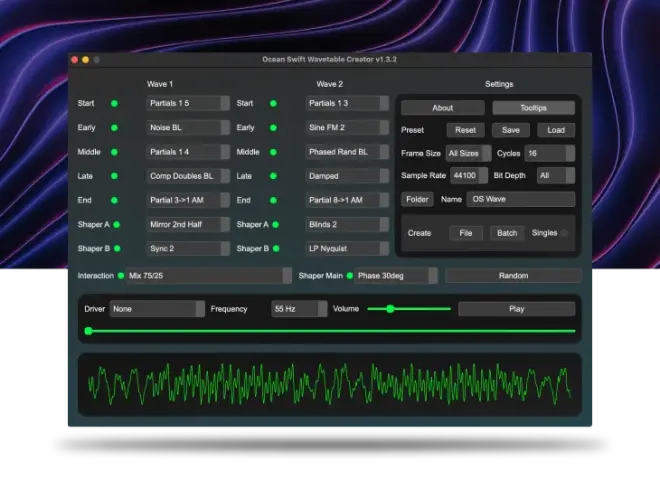Screen dimensions: 660x488
Task: Create a Batch of wavetables
Action: tap(507, 233)
